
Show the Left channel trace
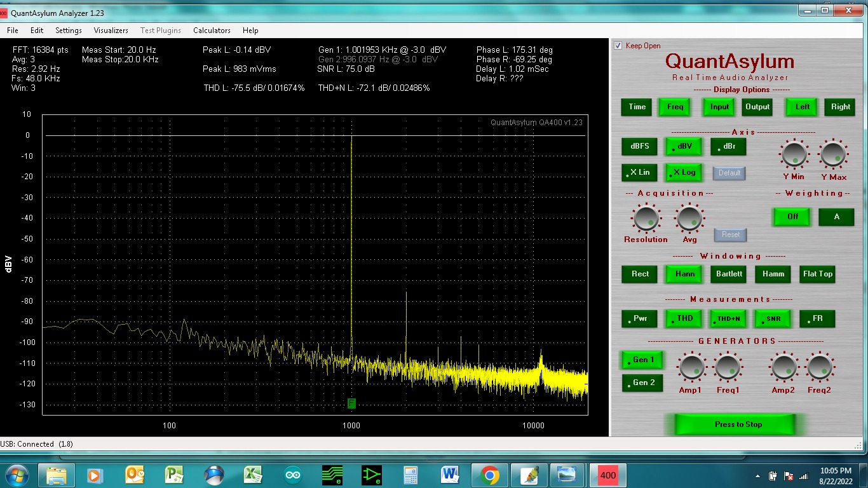coord(803,107)
